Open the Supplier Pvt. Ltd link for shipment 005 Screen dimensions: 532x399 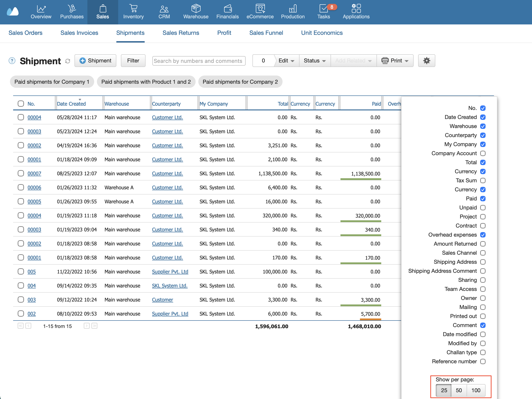click(x=170, y=272)
